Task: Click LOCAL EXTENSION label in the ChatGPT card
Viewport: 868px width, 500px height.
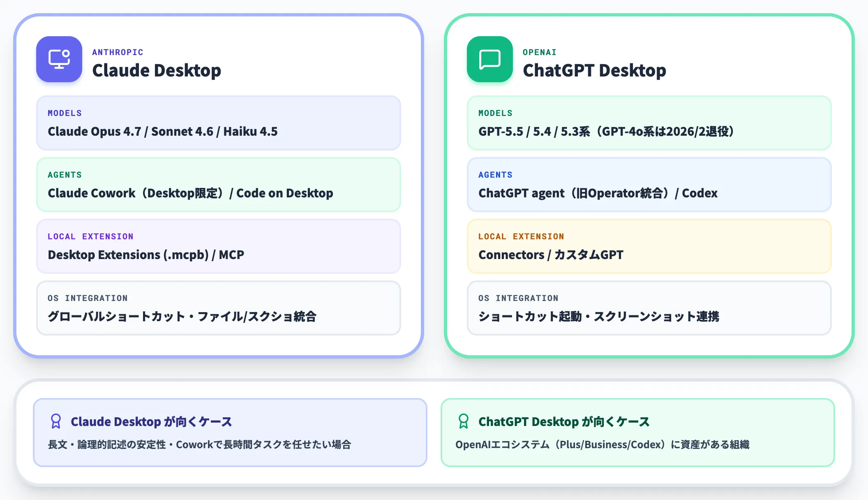Action: click(521, 236)
